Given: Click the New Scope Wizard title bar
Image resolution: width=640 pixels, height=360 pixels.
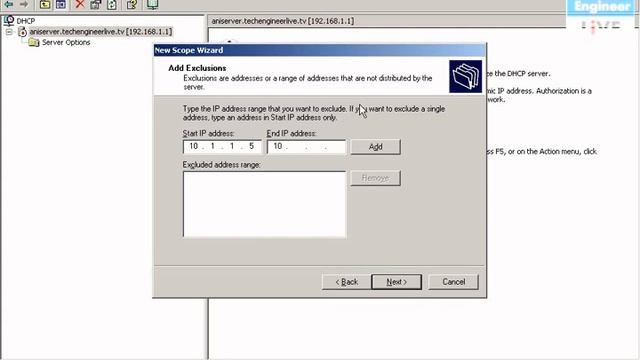Looking at the screenshot, I should click(x=320, y=50).
